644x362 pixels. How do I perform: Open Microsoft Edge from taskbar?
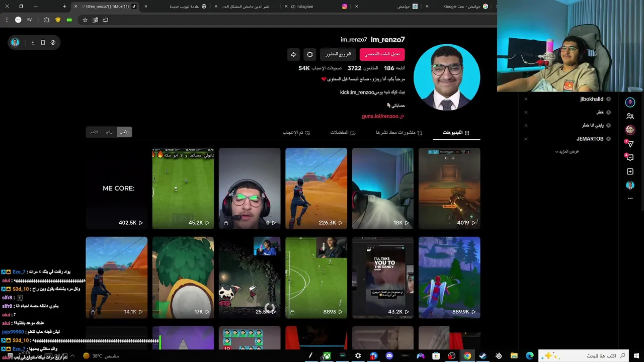(x=530, y=356)
